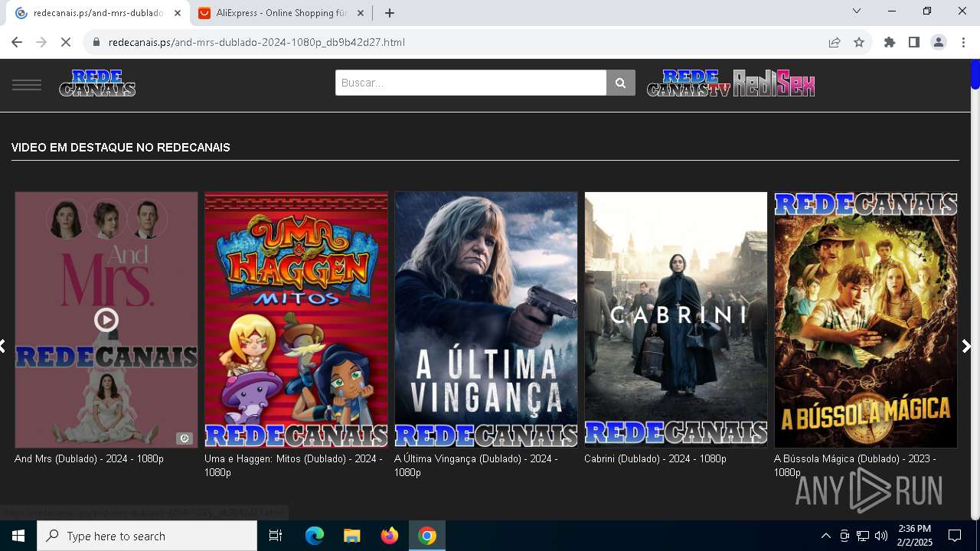
Task: Open the Extensions puzzle icon
Action: 890,42
